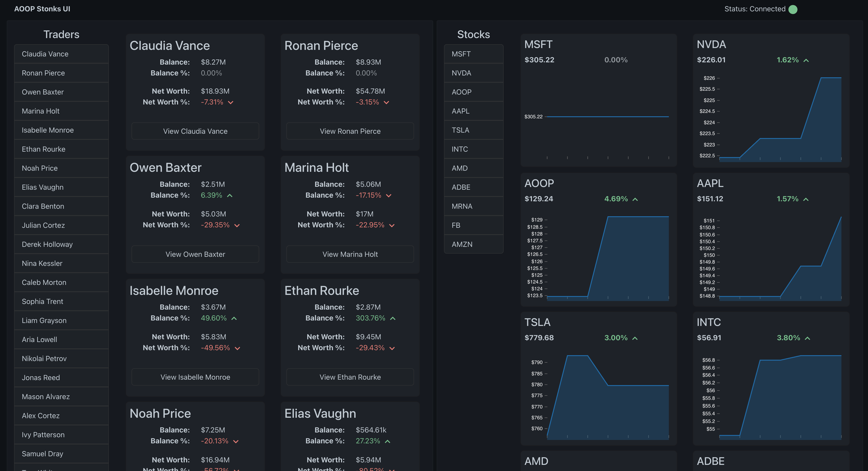The height and width of the screenshot is (471, 868).
Task: Select ADBE in the Stocks list
Action: pyautogui.click(x=473, y=187)
